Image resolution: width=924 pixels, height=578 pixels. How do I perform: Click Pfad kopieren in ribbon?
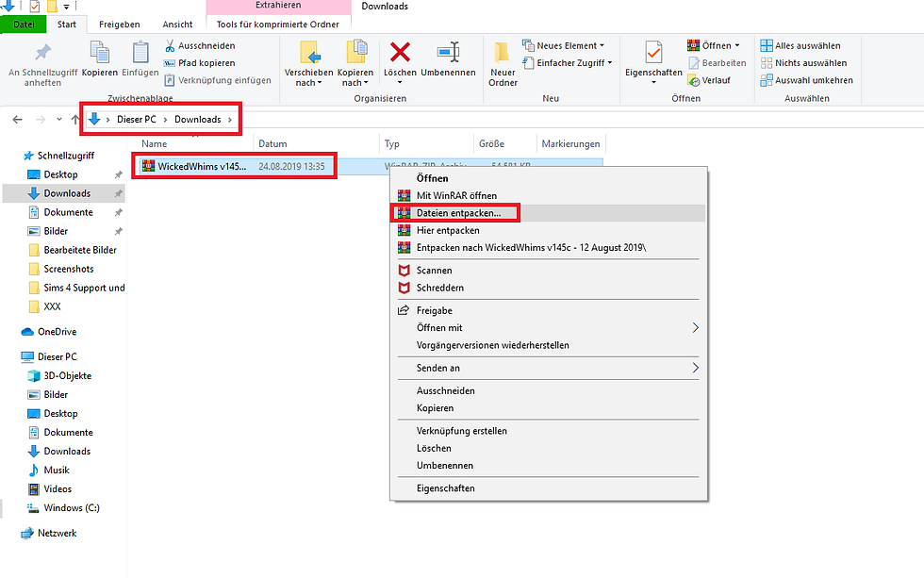[200, 62]
